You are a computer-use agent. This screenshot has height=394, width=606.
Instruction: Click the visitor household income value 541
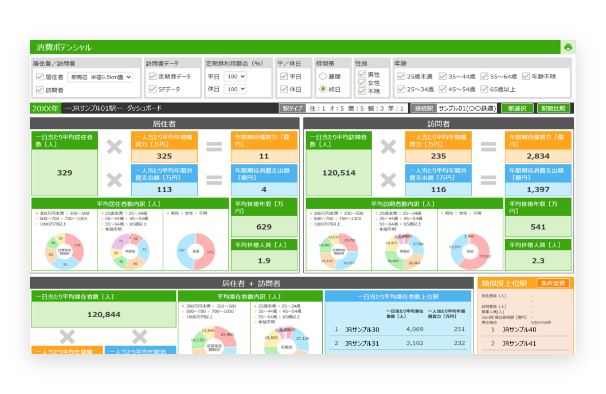pyautogui.click(x=538, y=227)
